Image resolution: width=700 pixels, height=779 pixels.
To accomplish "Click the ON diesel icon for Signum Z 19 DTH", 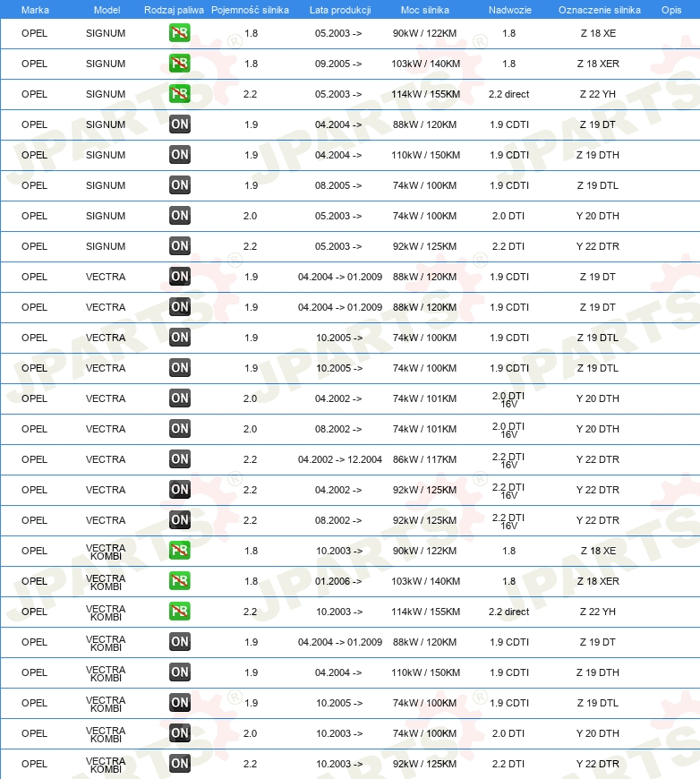I will (179, 155).
